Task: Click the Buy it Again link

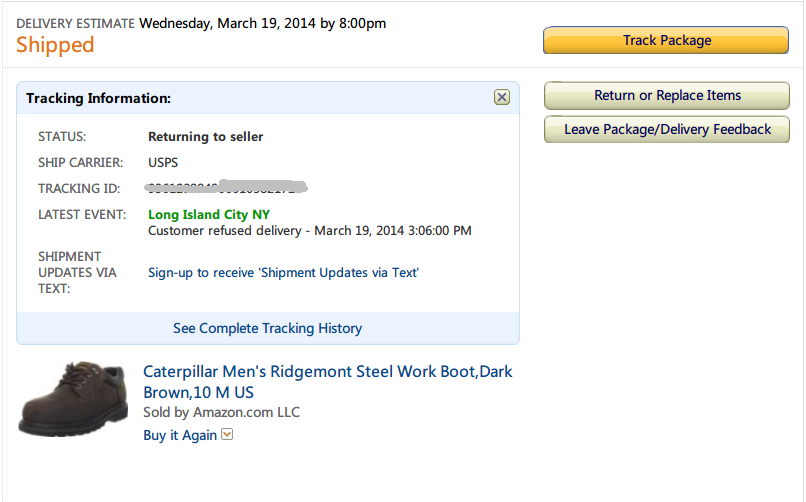Action: [x=180, y=435]
